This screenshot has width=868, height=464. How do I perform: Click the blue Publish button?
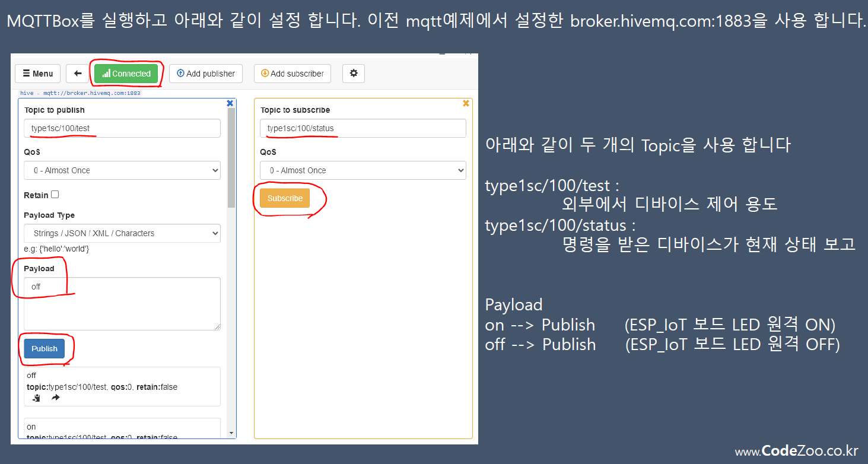pos(44,348)
